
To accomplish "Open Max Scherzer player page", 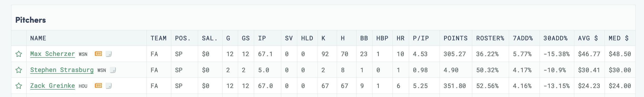I will (53, 54).
